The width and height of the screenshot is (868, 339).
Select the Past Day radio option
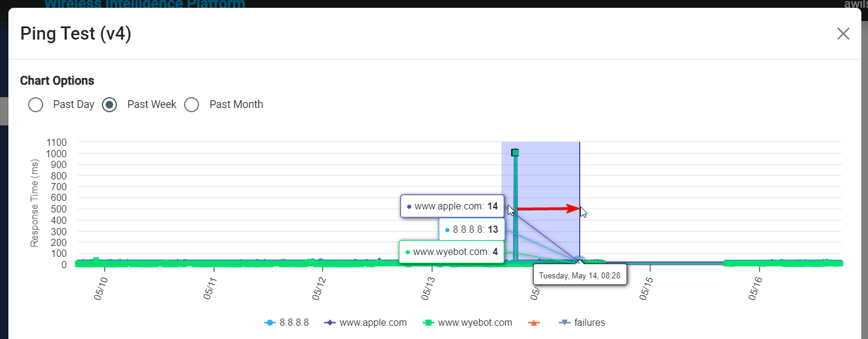tap(36, 104)
